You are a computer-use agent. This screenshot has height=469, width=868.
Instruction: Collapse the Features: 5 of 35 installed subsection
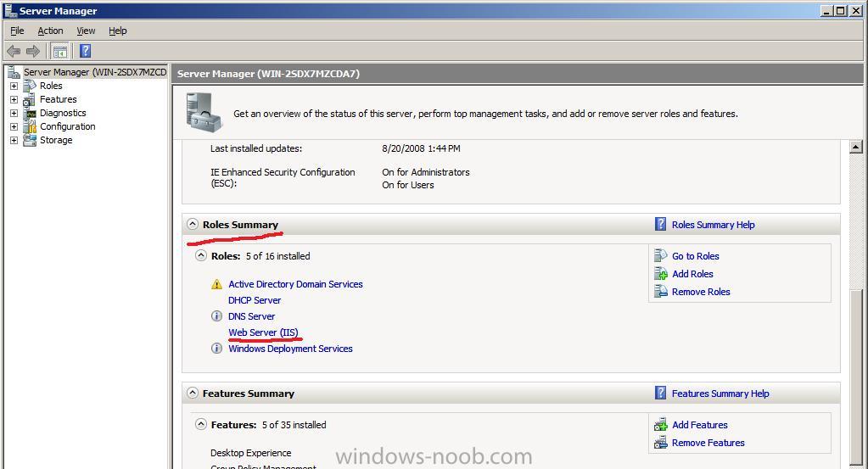tap(201, 424)
